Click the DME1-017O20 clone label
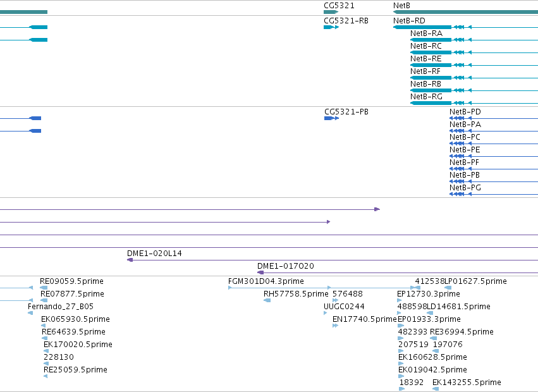Image resolution: width=538 pixels, height=392 pixels. click(286, 266)
